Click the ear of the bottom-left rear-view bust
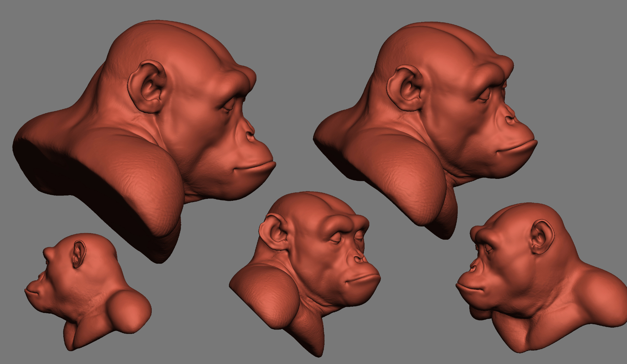 click(x=79, y=254)
